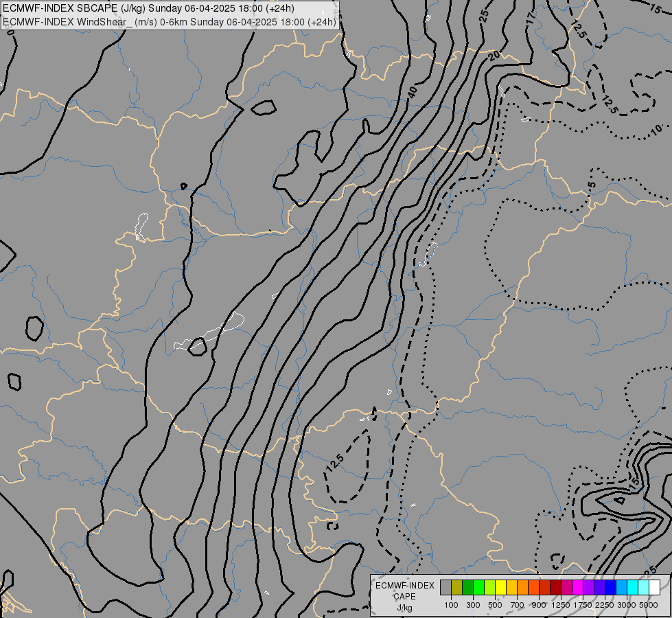Viewport: 672px width, 618px height.
Task: Click the ECMWF-INDEX CAPE legend title
Action: (x=404, y=591)
